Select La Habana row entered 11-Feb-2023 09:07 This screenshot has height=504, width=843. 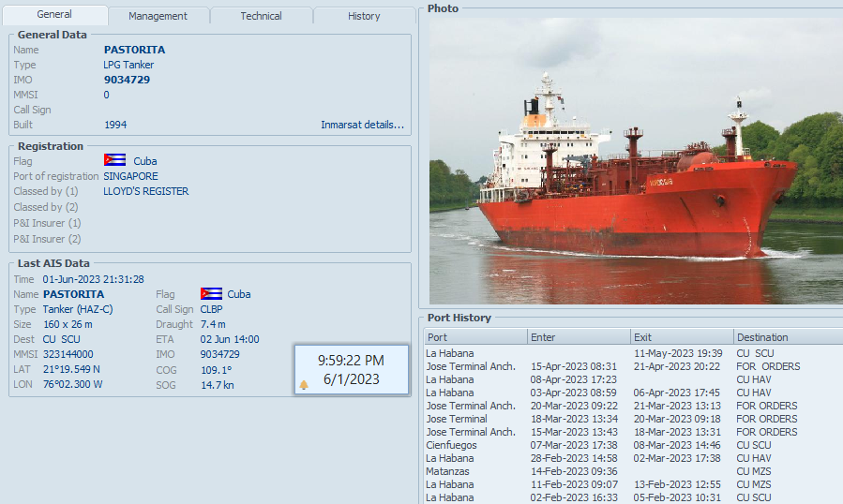click(633, 484)
